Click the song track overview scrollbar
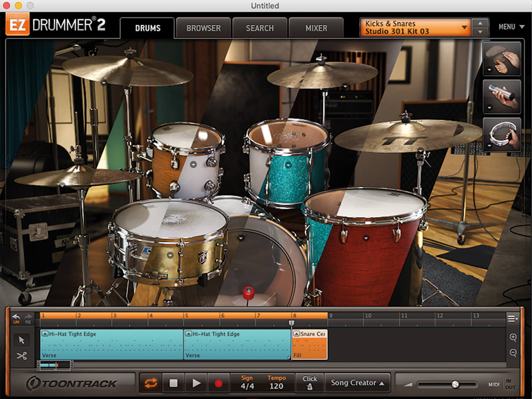Viewport: 532px width, 399px height. tap(55, 366)
